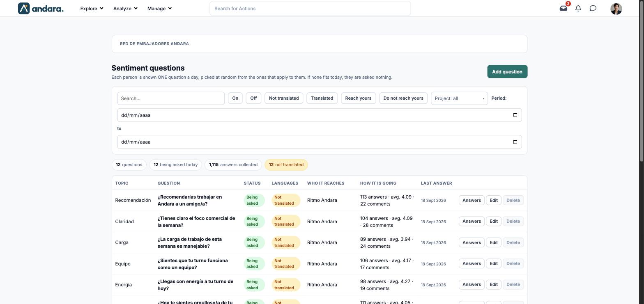Expand the Manage menu
The image size is (644, 304).
pos(159,8)
